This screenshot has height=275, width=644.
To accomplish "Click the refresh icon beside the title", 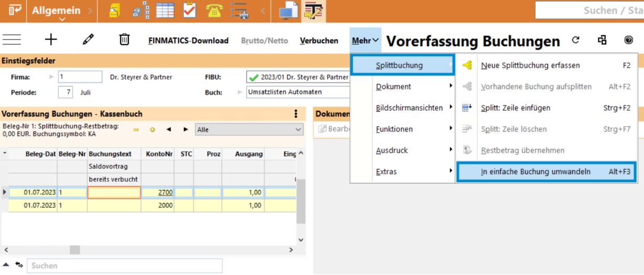I will 575,40.
